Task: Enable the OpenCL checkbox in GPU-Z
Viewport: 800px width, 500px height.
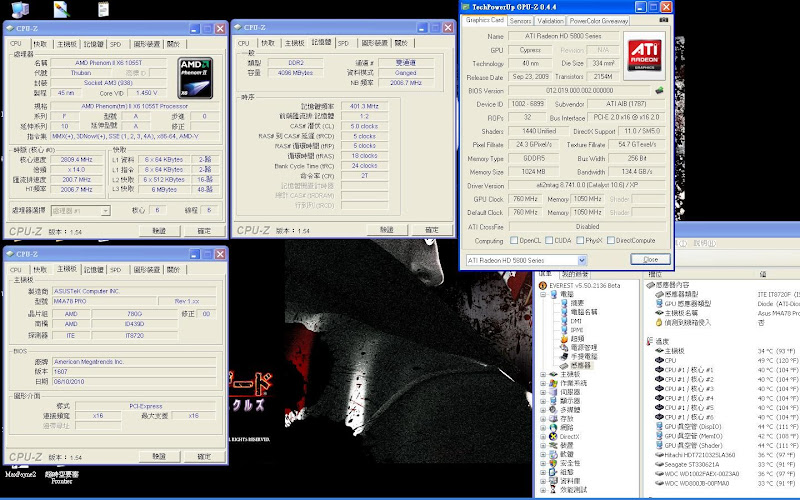Action: click(x=514, y=240)
